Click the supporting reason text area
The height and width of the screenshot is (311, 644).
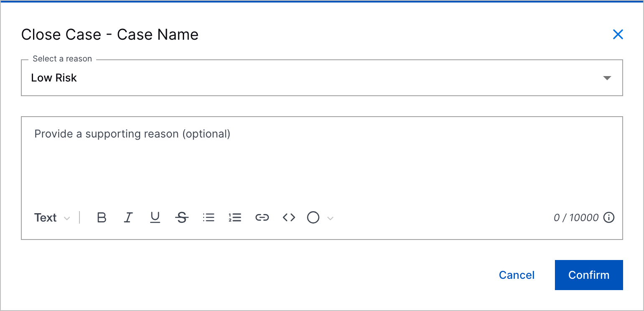pyautogui.click(x=321, y=163)
